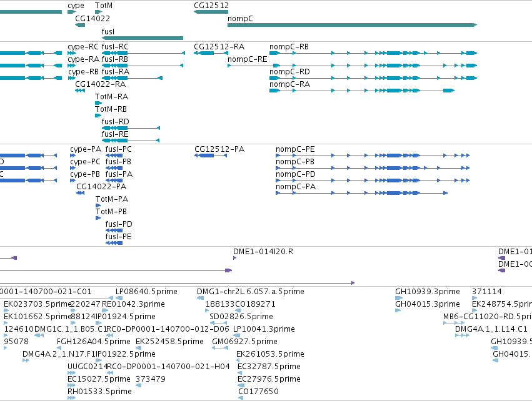This screenshot has height=401, width=532.
Task: Click transcript nompC-RA label
Action: [x=289, y=84]
